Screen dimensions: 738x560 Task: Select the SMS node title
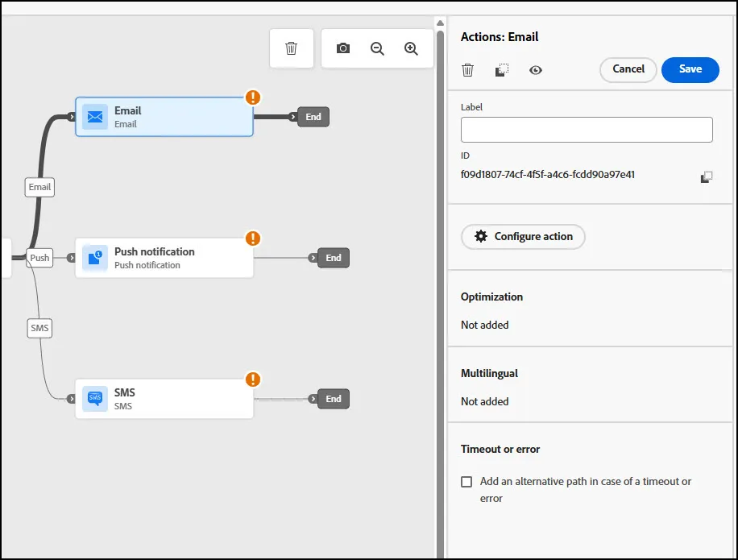(125, 392)
